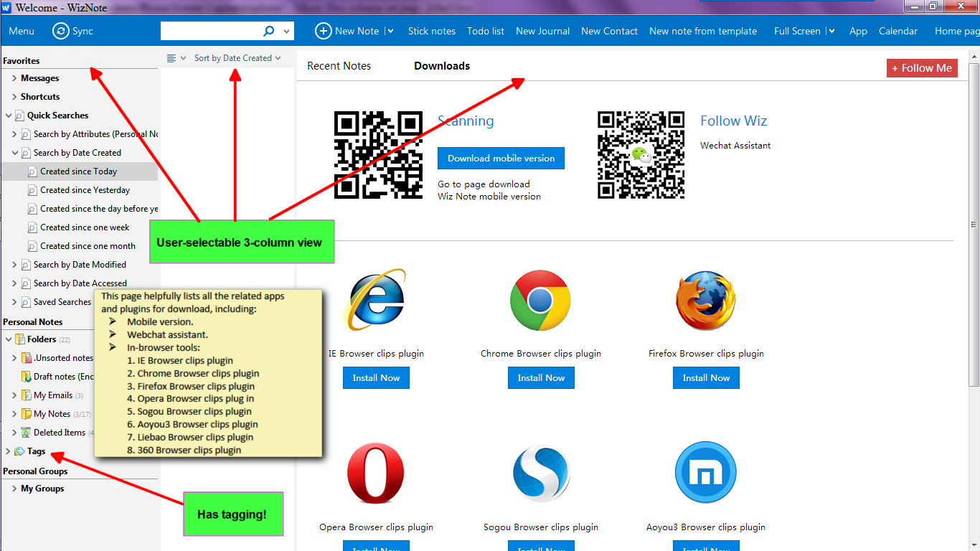This screenshot has height=551, width=980.
Task: Click the Internet Explorer plugin icon
Action: [x=374, y=300]
